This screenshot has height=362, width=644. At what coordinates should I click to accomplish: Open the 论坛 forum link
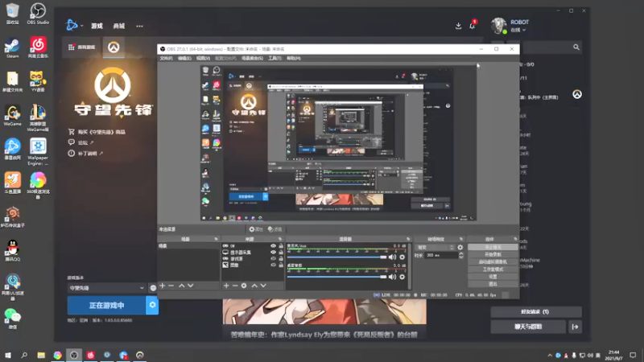(x=80, y=142)
